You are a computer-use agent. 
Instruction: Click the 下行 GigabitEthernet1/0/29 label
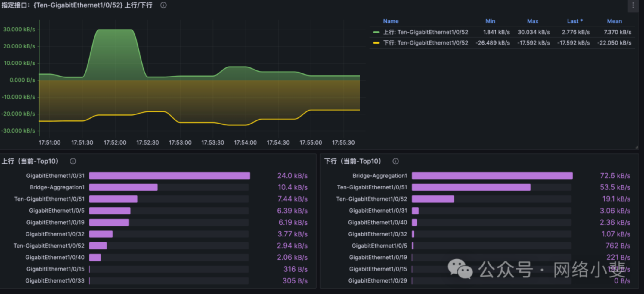[377, 281]
